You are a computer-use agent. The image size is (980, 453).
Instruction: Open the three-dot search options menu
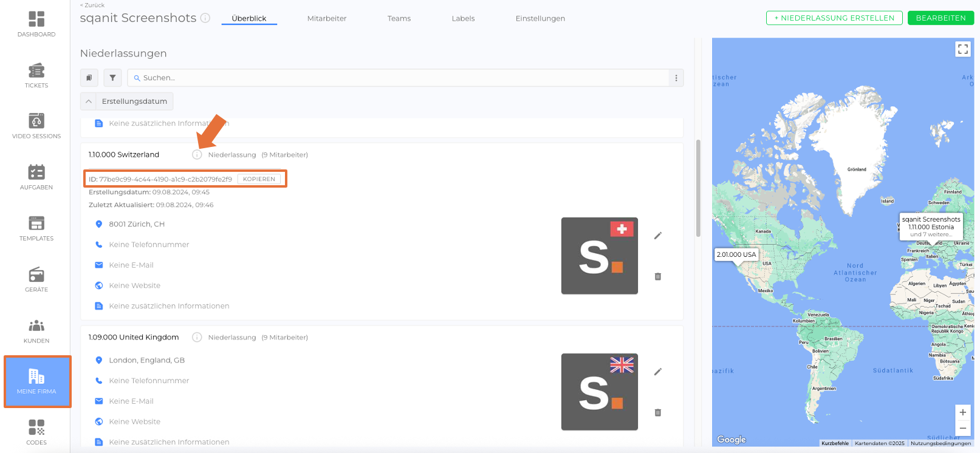pyautogui.click(x=676, y=78)
